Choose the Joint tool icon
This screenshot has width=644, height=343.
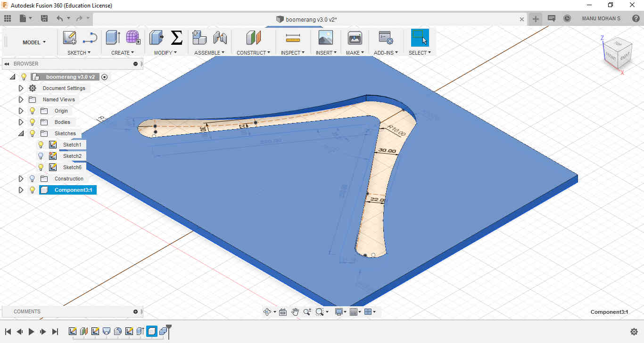coord(220,38)
